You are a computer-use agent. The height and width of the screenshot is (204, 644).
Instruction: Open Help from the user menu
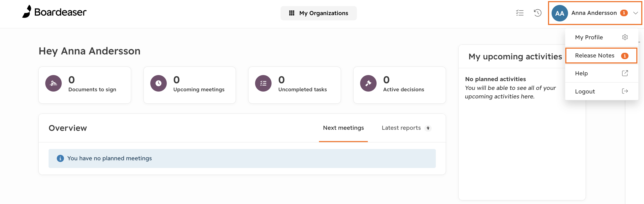(x=601, y=73)
